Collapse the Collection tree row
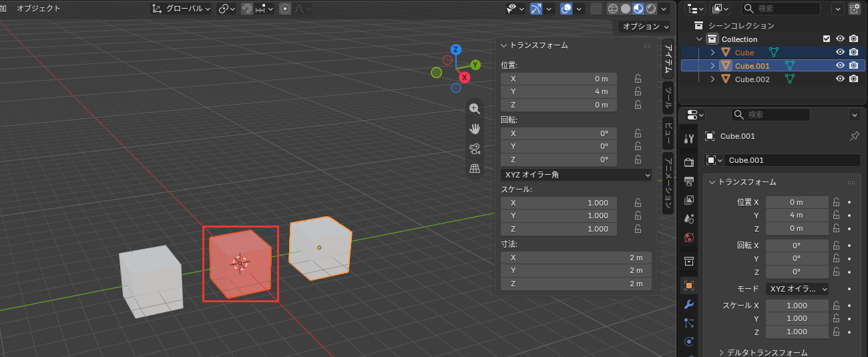This screenshot has width=868, height=357. (x=699, y=39)
